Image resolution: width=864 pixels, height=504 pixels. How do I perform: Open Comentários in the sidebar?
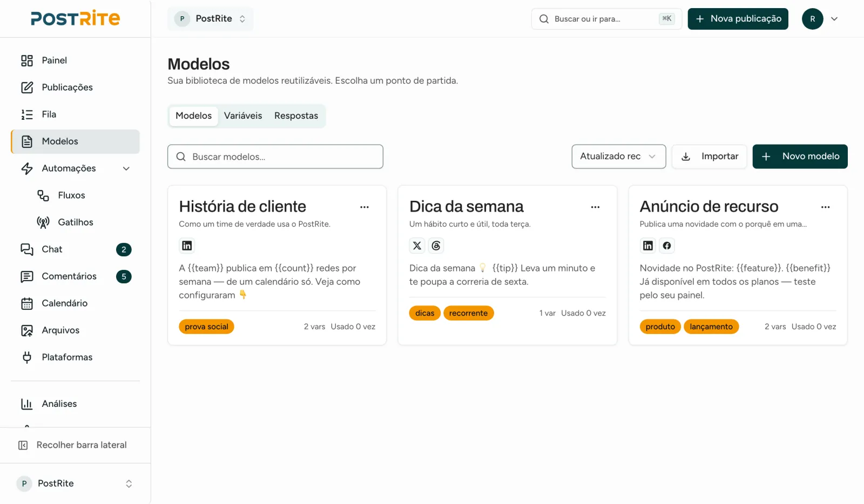tap(75, 276)
